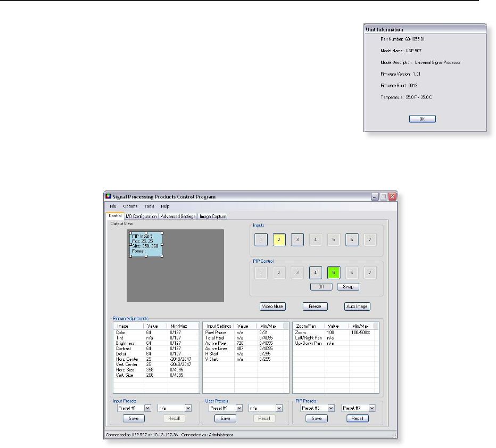Open the Image Capture tab
The width and height of the screenshot is (496, 448).
213,217
